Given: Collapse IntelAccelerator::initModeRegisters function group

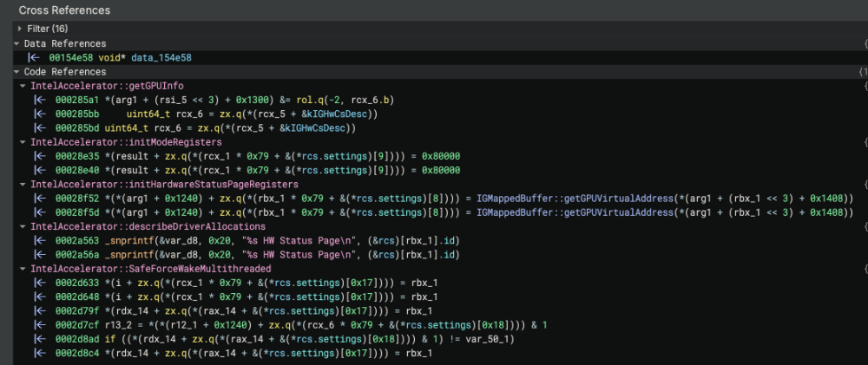Looking at the screenshot, I should point(23,143).
